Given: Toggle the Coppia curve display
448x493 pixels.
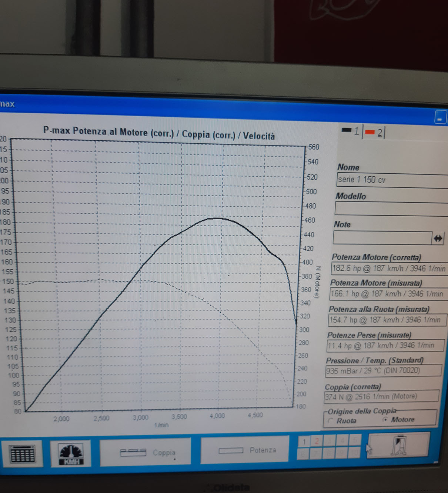Looking at the screenshot, I should pos(145,452).
